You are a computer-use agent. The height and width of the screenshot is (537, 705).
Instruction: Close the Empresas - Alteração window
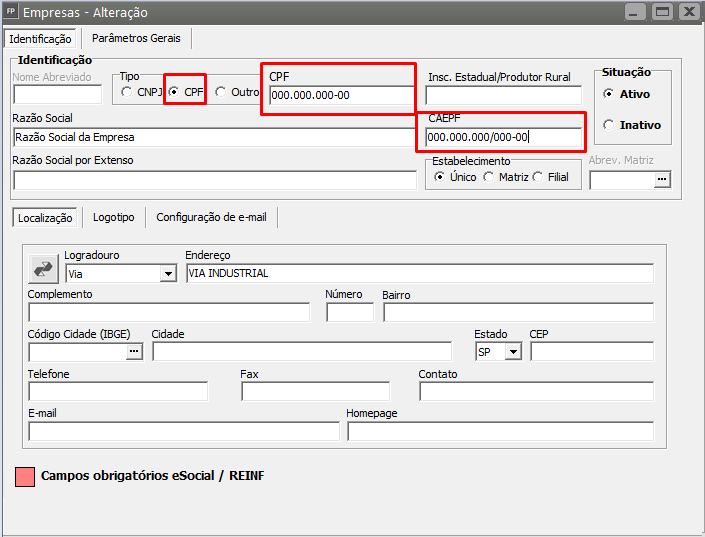[x=688, y=12]
